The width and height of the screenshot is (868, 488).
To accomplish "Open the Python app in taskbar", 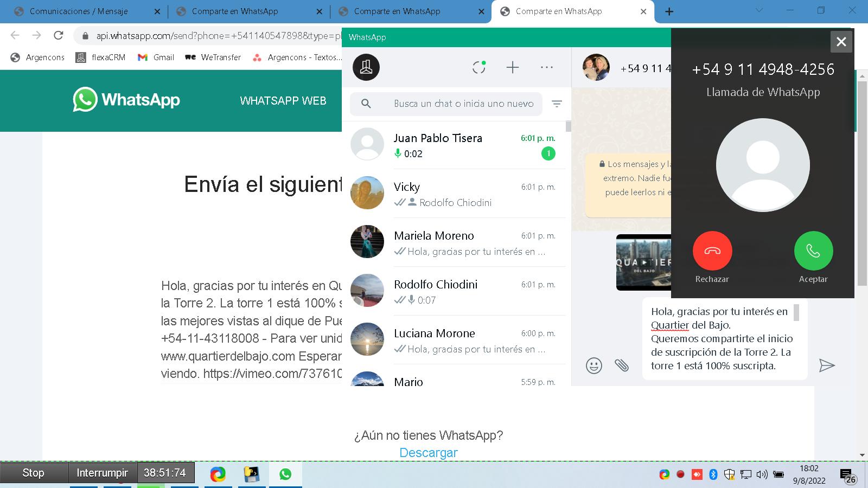I will [252, 474].
